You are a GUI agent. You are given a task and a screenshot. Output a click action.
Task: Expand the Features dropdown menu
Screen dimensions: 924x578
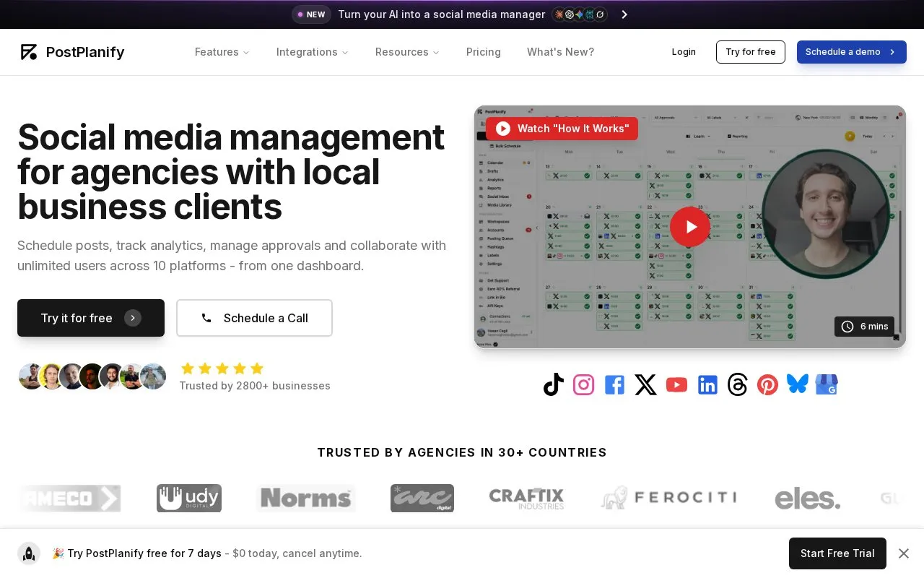[x=222, y=52]
